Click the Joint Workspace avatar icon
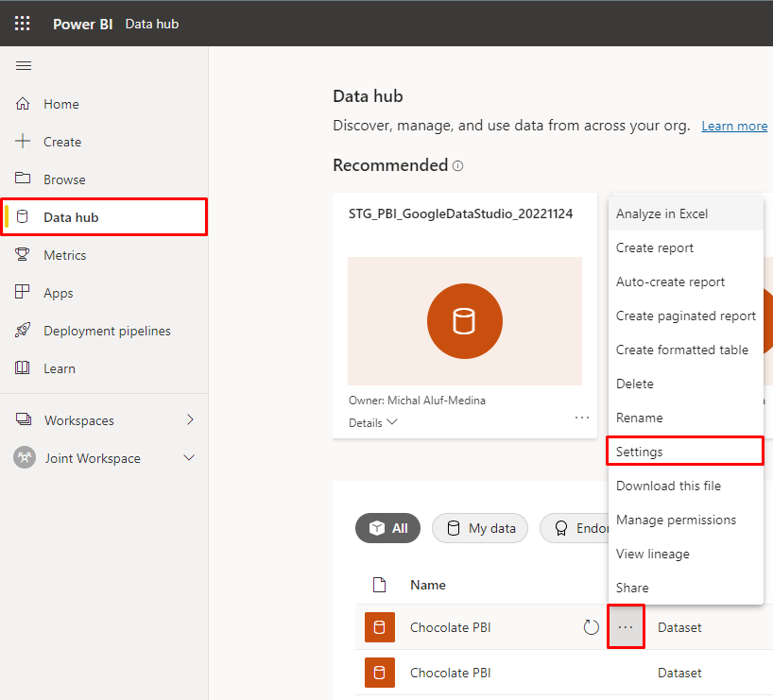Screen dimensions: 773x700 (25, 457)
